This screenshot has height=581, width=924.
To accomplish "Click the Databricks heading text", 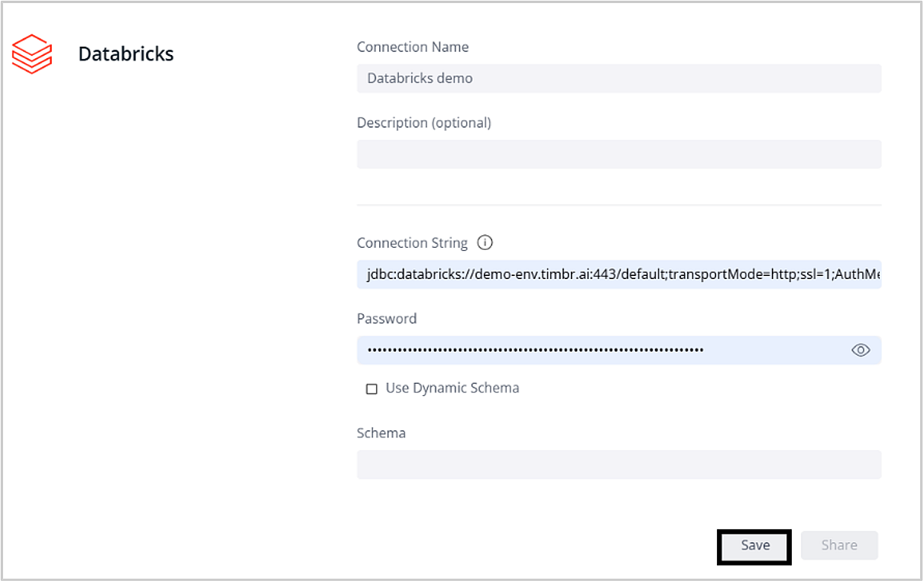I will [x=126, y=54].
